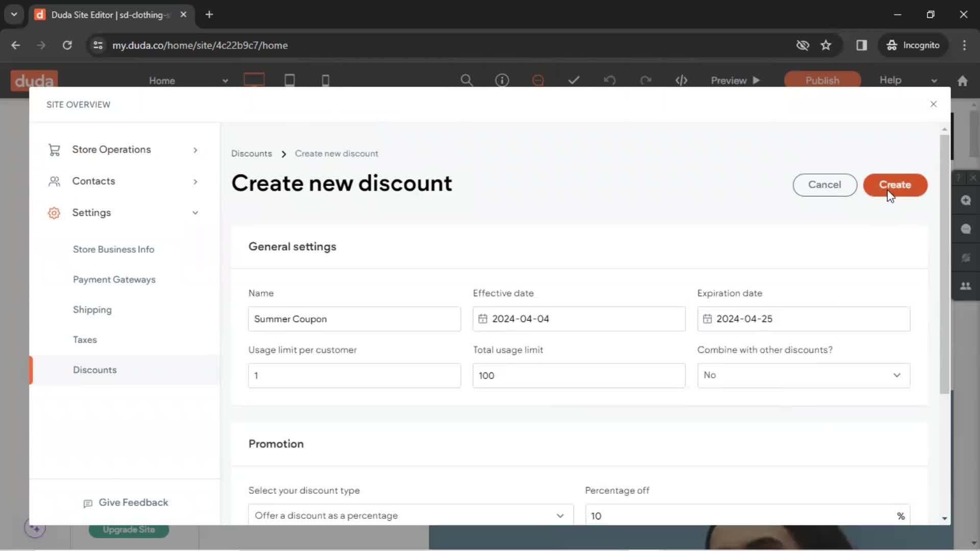Switch to tablet view
Image resolution: width=980 pixels, height=551 pixels.
[x=289, y=80]
